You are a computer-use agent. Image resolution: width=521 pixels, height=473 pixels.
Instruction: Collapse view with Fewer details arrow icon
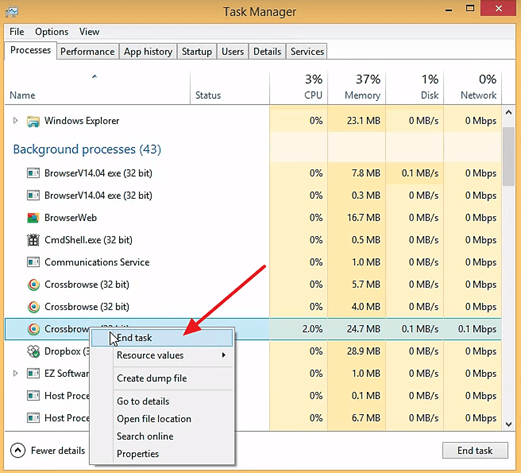pos(18,450)
